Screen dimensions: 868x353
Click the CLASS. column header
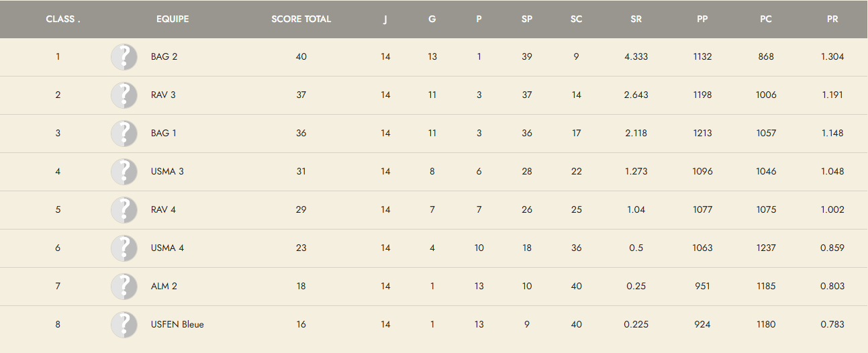tap(63, 19)
